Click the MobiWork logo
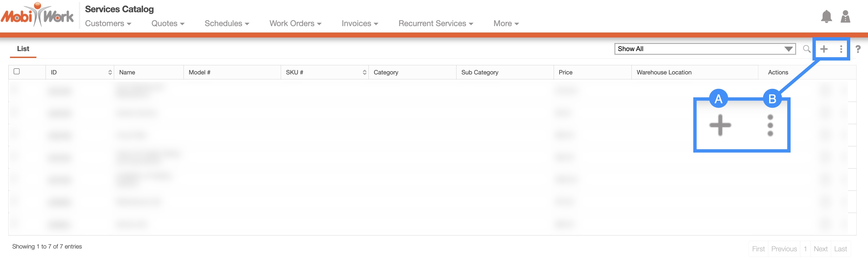The height and width of the screenshot is (261, 868). (x=37, y=15)
